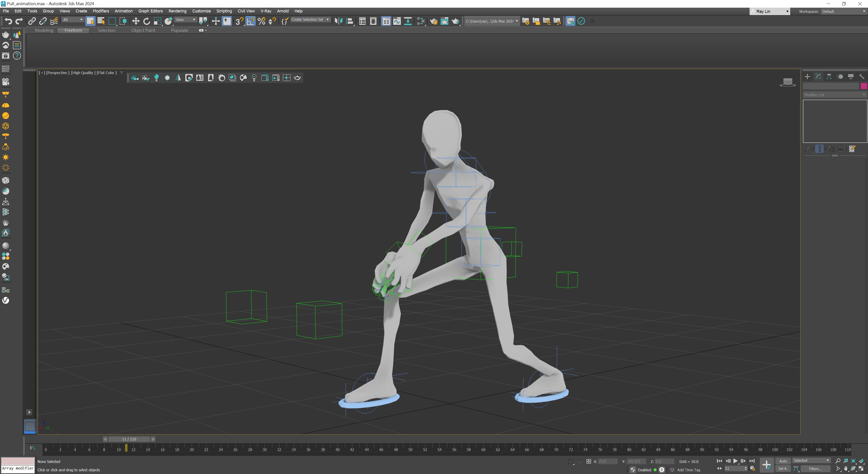Click the Mirror tool icon
The width and height of the screenshot is (868, 474).
[x=338, y=21]
